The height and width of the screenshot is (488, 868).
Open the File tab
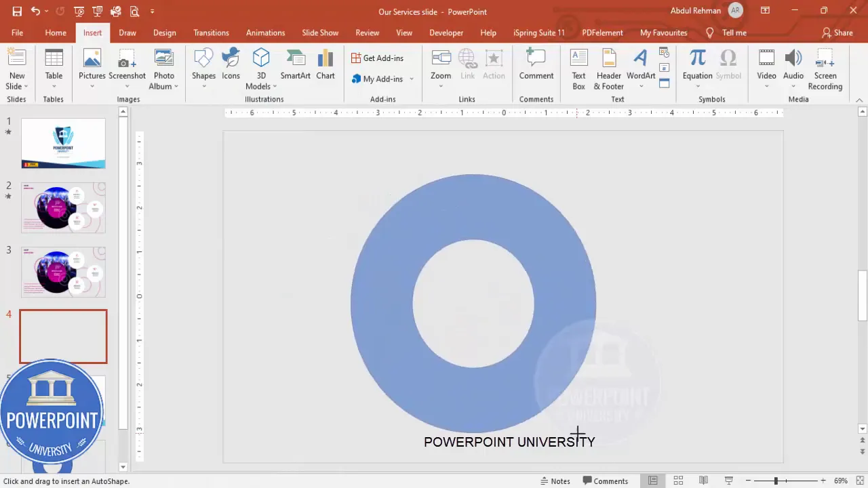[x=17, y=33]
